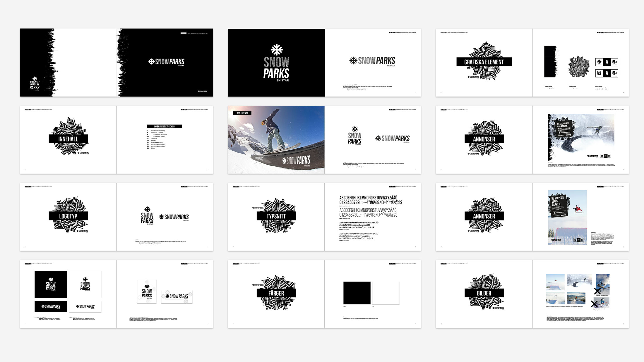The height and width of the screenshot is (362, 644).
Task: Select the hashtag icon in the top media frame
Action: [607, 62]
